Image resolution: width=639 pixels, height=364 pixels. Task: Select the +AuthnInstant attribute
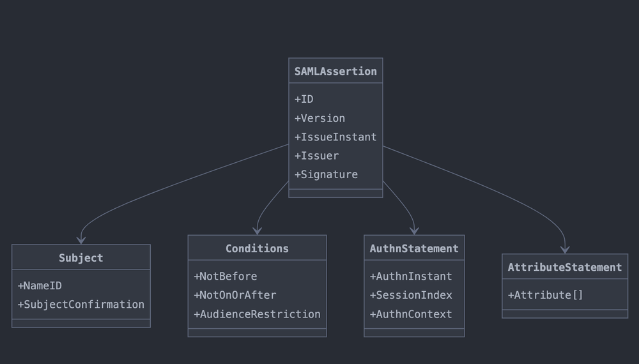click(411, 277)
